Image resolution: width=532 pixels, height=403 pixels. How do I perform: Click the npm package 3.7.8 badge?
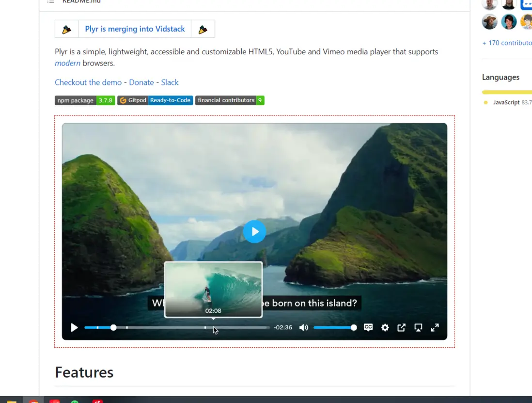point(85,100)
